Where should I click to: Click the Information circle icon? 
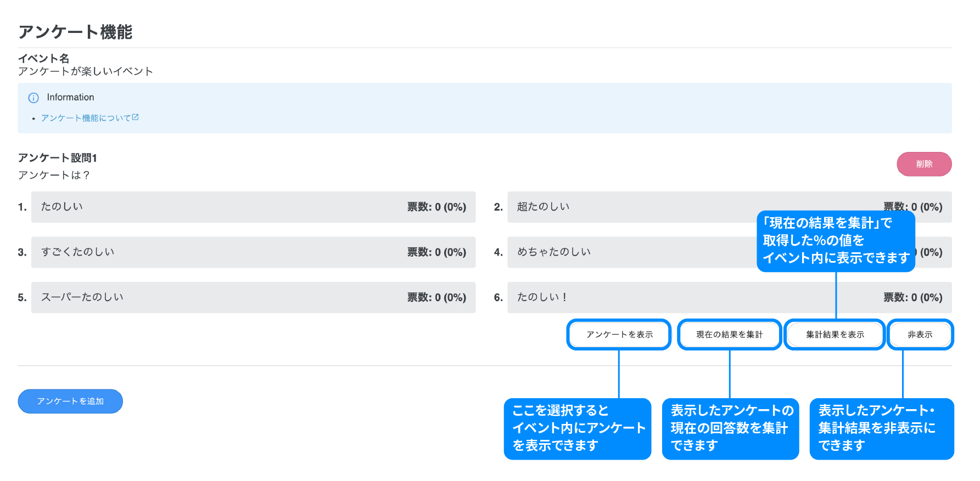click(33, 98)
